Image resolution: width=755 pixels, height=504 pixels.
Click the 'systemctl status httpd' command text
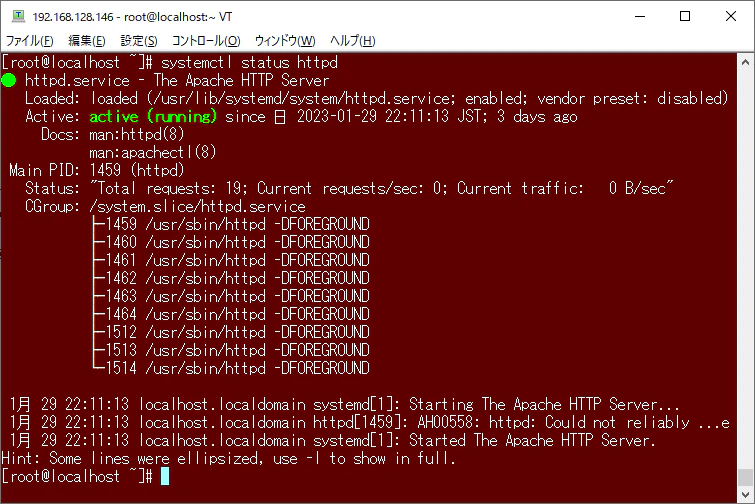tap(249, 62)
